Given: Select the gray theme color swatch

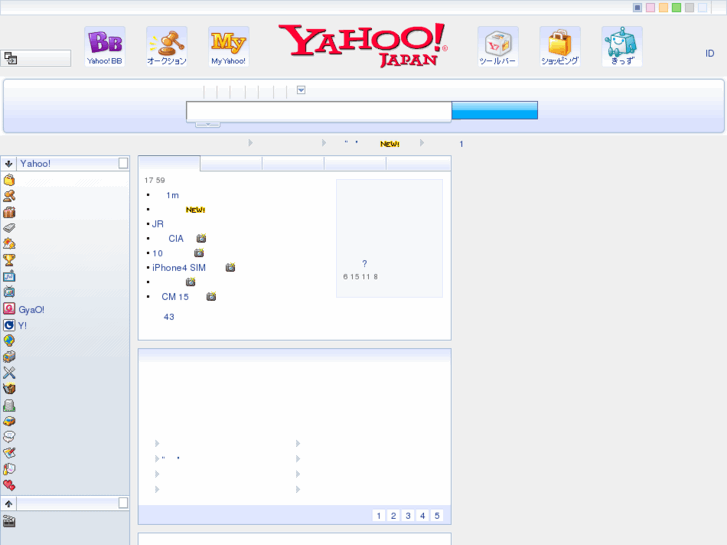Looking at the screenshot, I should pyautogui.click(x=689, y=7).
